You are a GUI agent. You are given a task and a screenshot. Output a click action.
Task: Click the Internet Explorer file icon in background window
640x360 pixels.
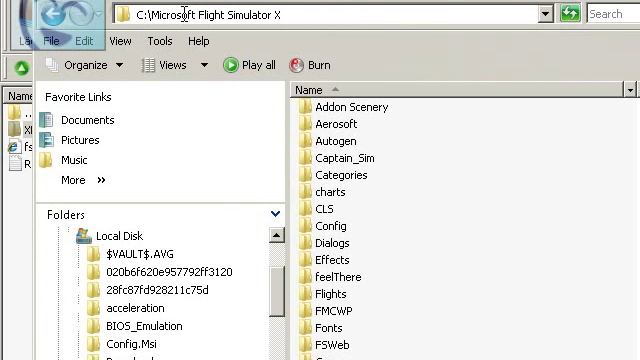tap(14, 147)
